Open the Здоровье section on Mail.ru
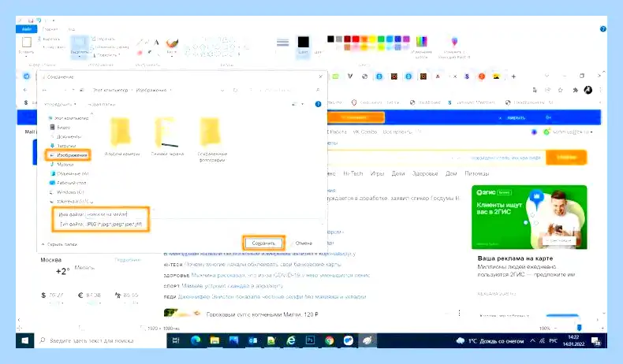Viewport: 623px width, 364px height. pos(425,173)
